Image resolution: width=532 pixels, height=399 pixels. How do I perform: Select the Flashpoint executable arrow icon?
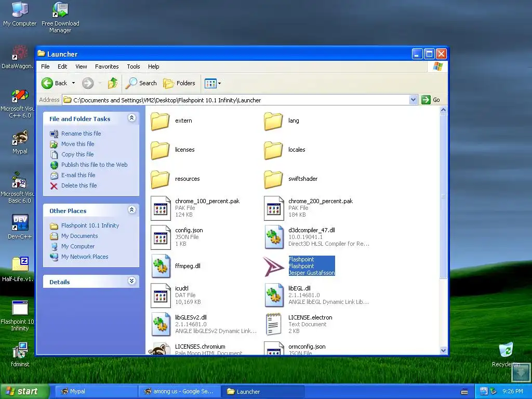(273, 267)
